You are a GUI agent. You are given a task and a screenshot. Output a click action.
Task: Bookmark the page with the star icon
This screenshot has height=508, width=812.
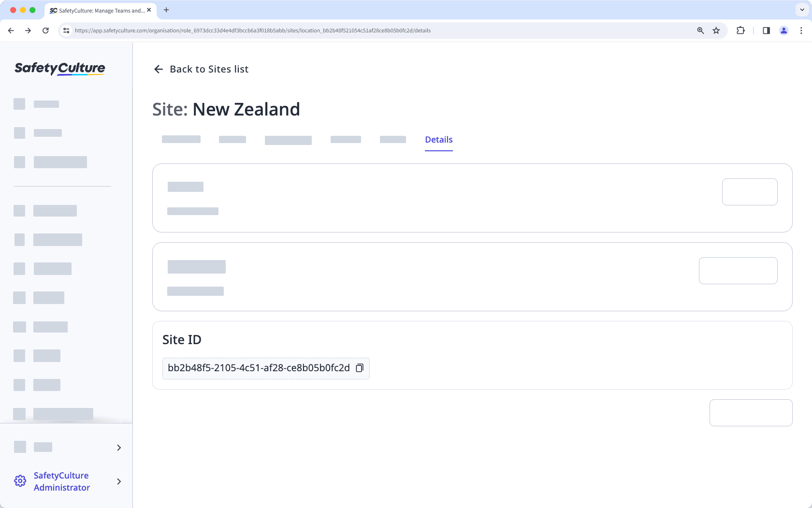pos(716,30)
